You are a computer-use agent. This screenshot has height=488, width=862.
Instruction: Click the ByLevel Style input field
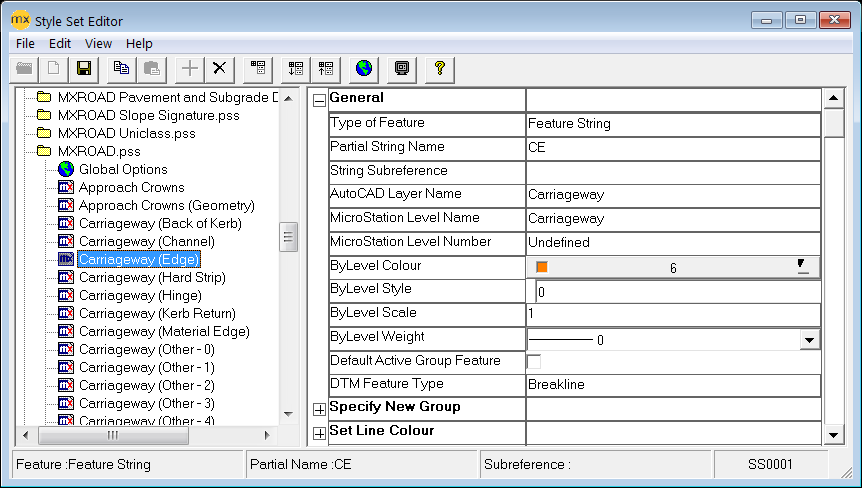(678, 292)
